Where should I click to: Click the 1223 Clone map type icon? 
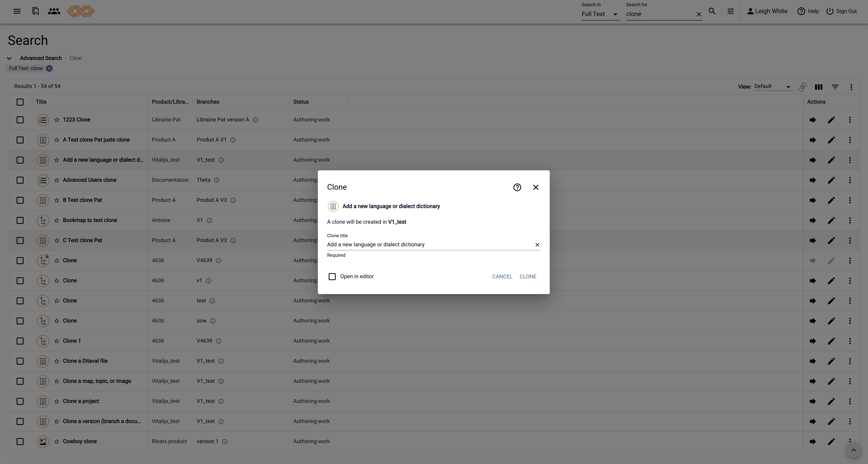[x=43, y=120]
